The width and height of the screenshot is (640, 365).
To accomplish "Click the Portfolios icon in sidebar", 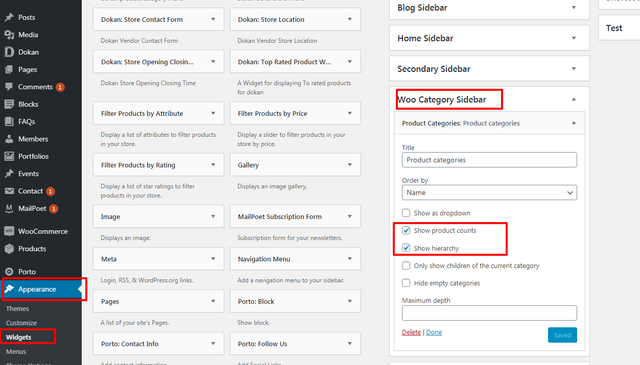I will click(x=9, y=156).
